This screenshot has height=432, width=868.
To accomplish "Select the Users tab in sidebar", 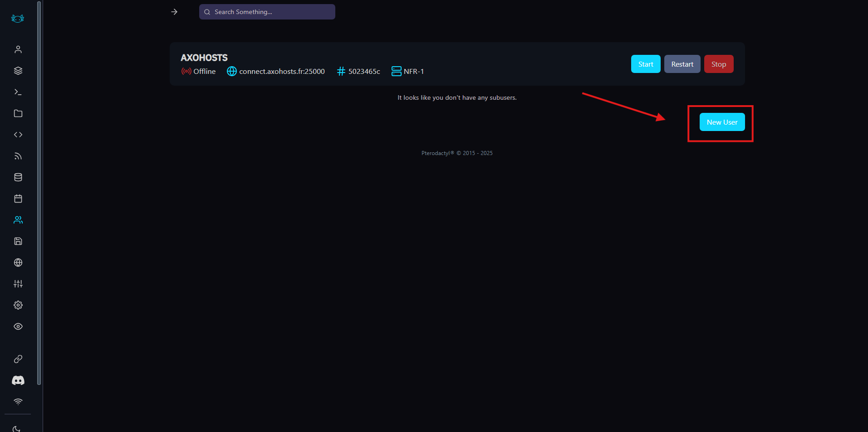I will click(x=18, y=220).
